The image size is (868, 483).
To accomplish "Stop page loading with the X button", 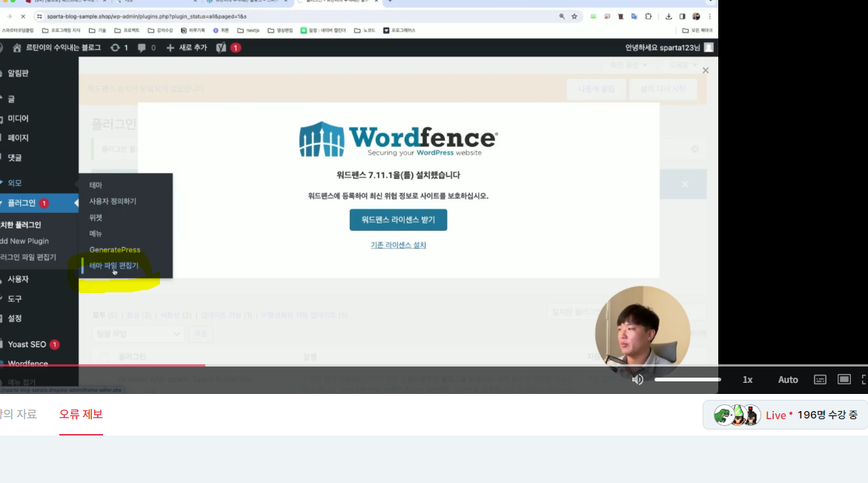I will click(x=23, y=16).
